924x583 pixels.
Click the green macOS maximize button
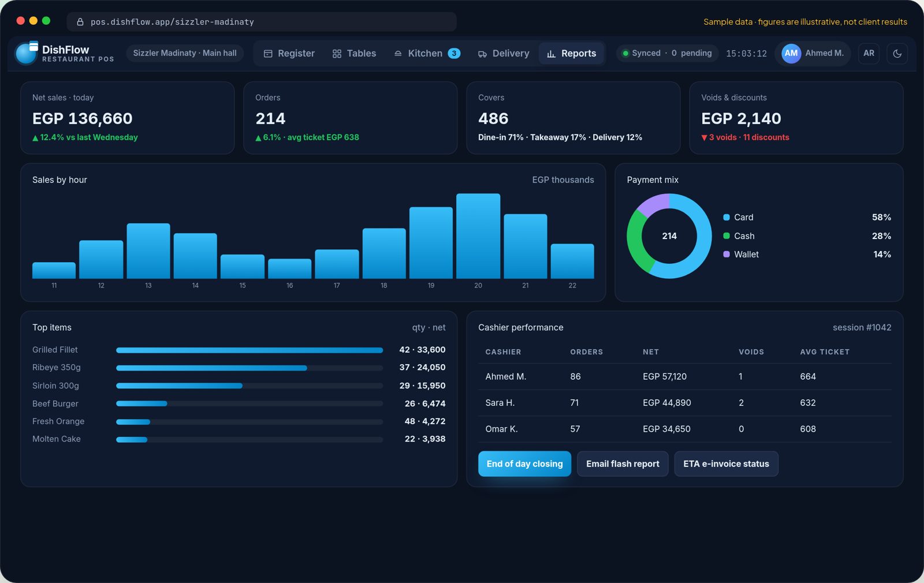pyautogui.click(x=46, y=21)
